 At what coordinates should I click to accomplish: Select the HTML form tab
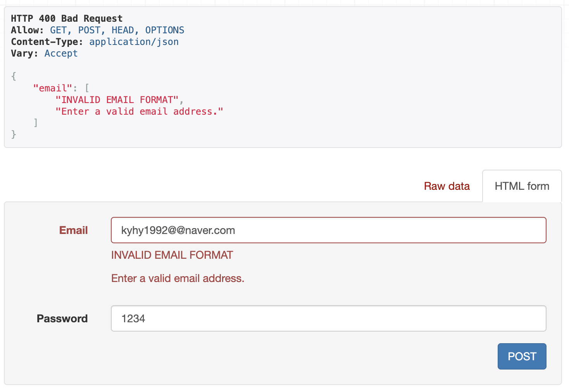522,186
